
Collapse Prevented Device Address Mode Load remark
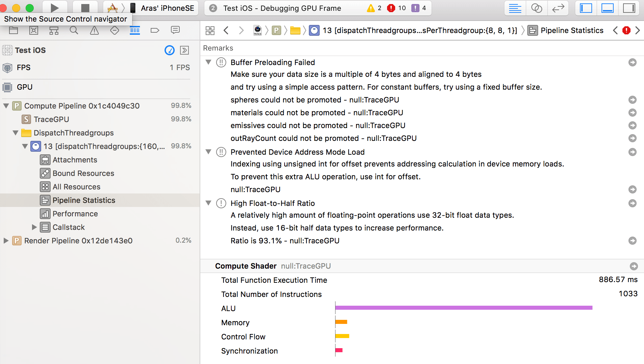coord(209,152)
